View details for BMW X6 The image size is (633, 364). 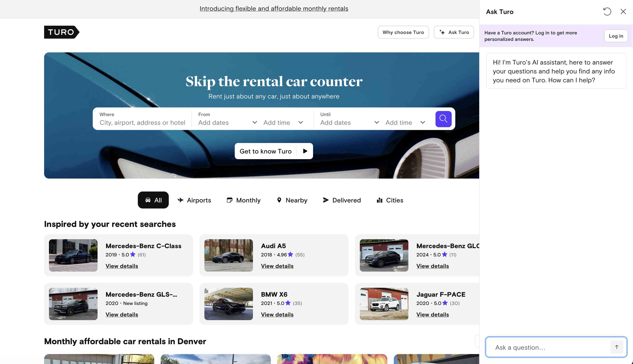(x=277, y=314)
